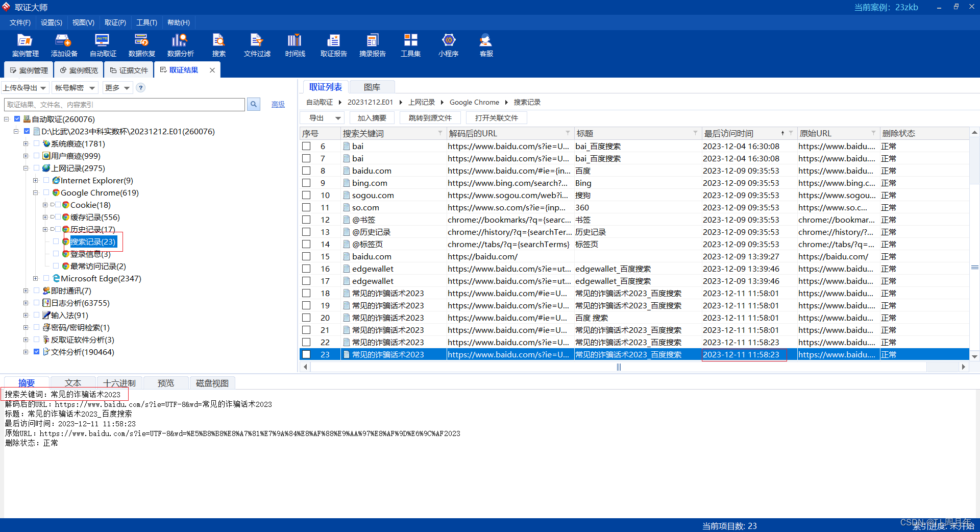The image size is (980, 532).
Task: Click 加入摘要 button
Action: point(372,118)
